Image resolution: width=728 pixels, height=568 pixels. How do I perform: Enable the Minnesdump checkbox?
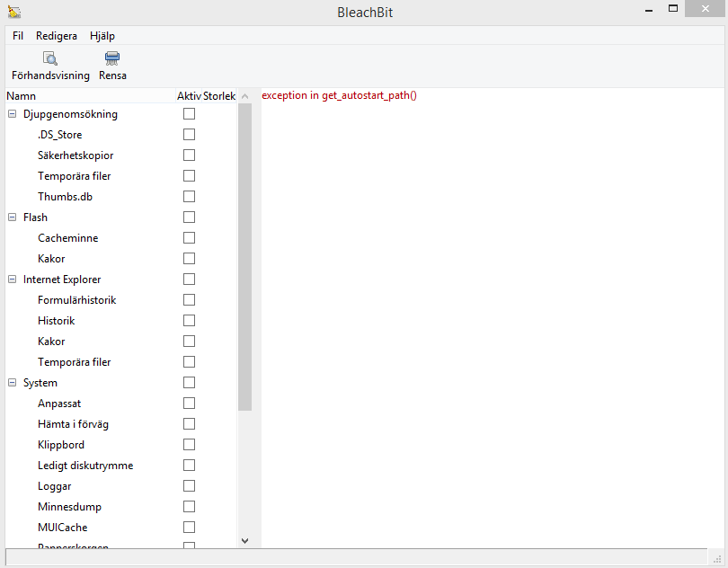tap(189, 506)
